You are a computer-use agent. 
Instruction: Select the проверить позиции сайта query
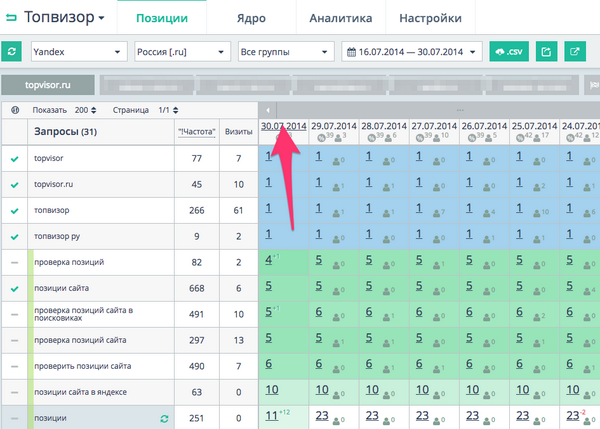[x=83, y=366]
